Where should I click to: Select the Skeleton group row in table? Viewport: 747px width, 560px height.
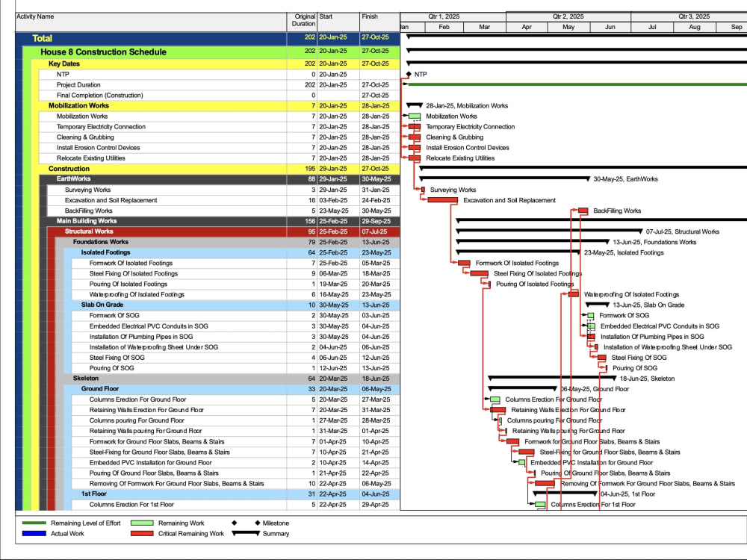pyautogui.click(x=227, y=379)
